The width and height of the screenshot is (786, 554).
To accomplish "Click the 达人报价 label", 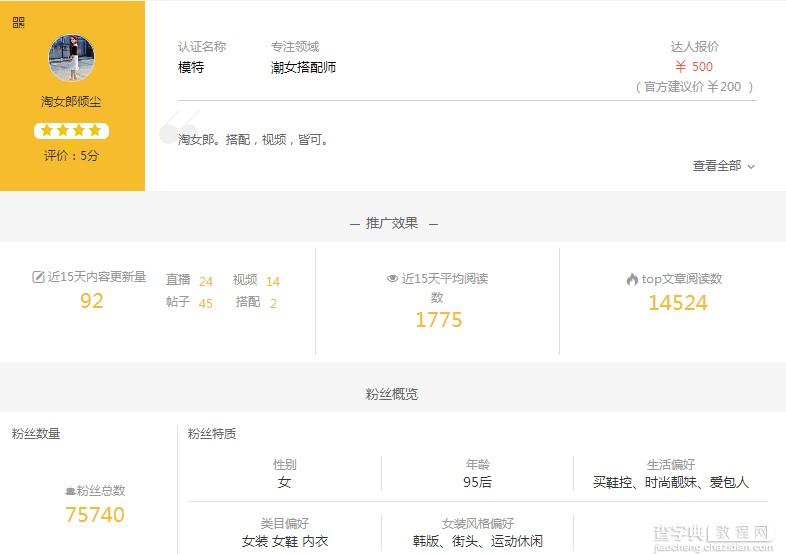I will (695, 47).
